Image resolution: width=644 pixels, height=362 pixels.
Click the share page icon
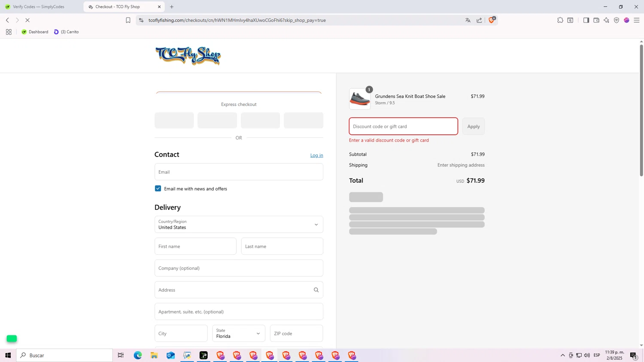click(x=479, y=20)
